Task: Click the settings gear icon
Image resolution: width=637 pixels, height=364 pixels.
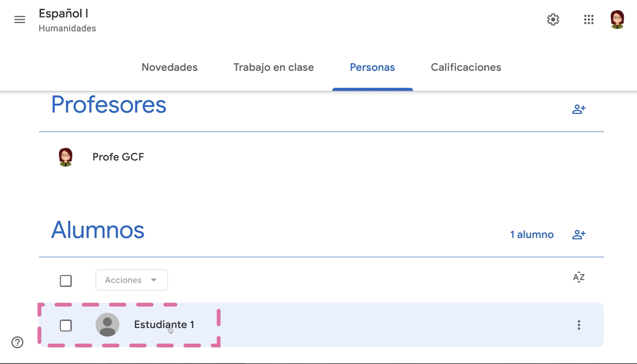Action: tap(553, 19)
